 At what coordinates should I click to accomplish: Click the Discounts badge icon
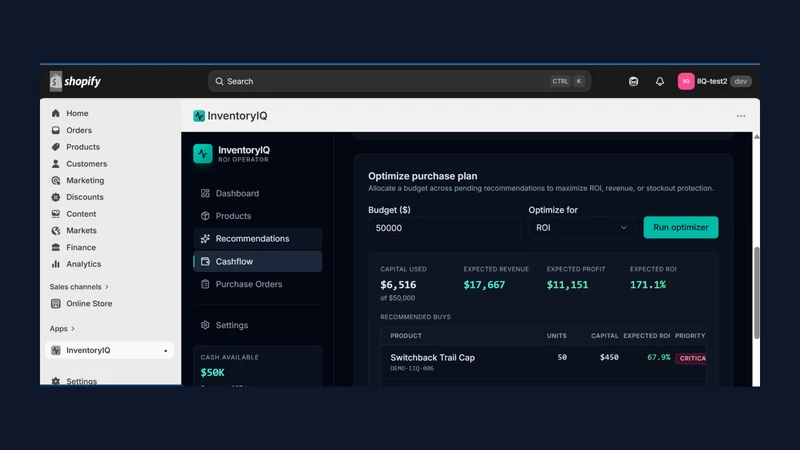[56, 197]
